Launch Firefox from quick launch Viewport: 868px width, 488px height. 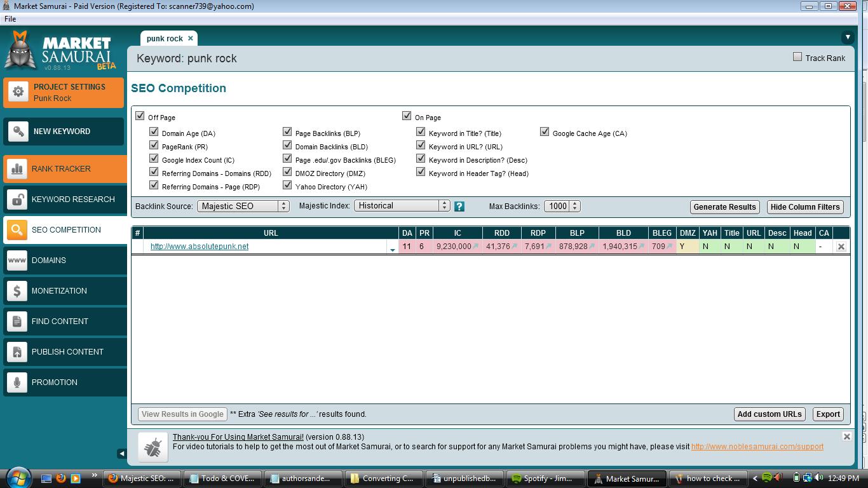pos(61,478)
